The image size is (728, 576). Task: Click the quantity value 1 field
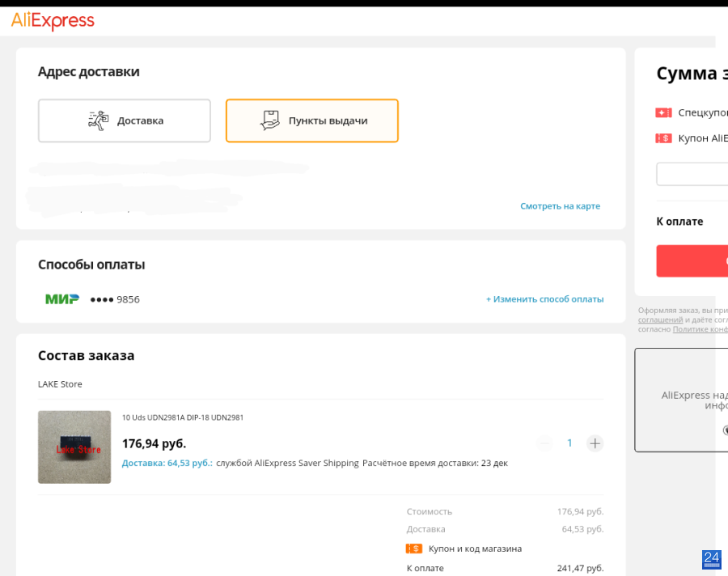(569, 443)
